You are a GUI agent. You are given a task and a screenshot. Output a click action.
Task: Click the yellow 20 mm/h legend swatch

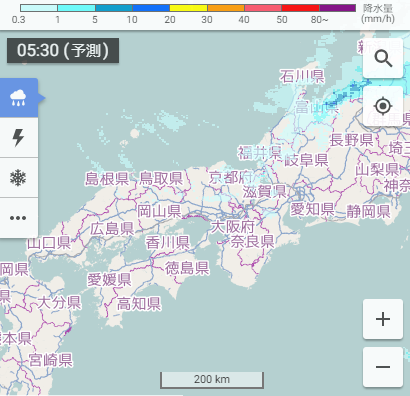[188, 8]
